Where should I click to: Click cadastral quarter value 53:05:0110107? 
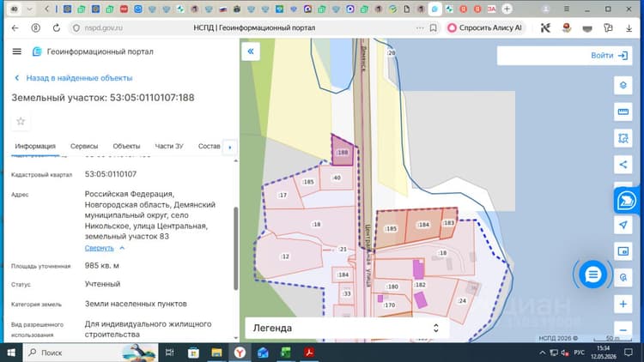click(x=111, y=174)
